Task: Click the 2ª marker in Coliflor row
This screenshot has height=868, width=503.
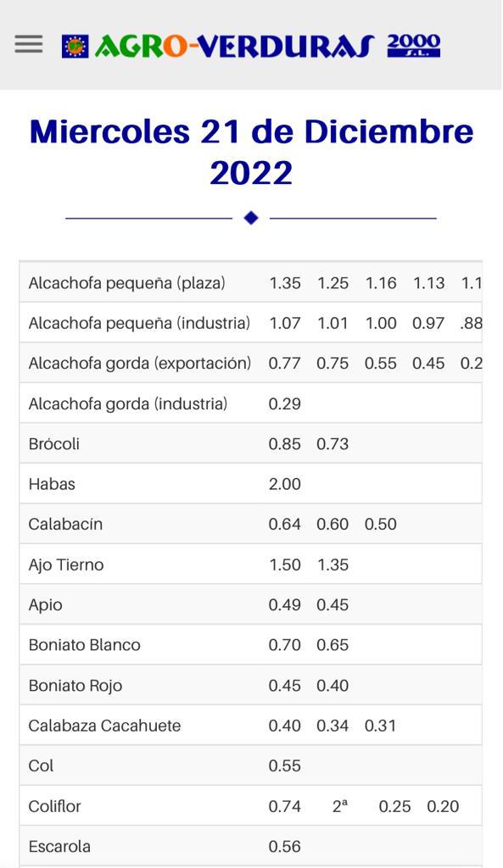Action: tap(340, 807)
